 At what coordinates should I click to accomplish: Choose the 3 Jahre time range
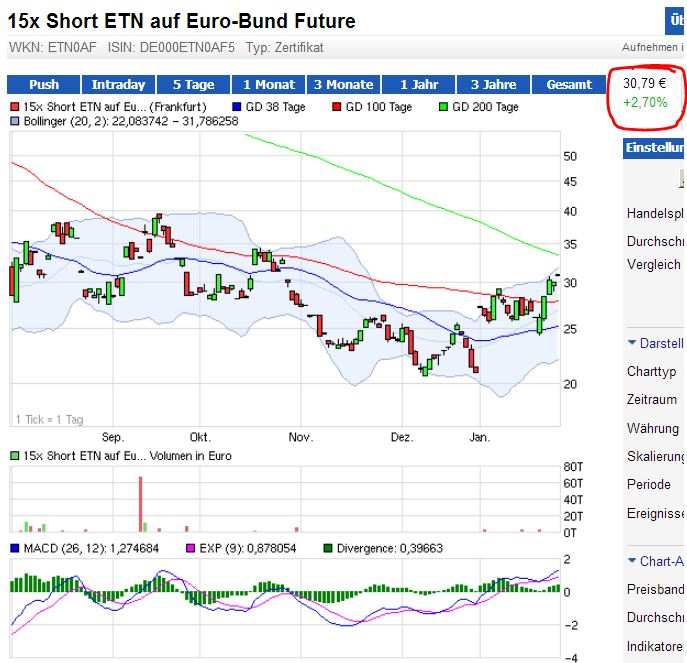pyautogui.click(x=493, y=85)
